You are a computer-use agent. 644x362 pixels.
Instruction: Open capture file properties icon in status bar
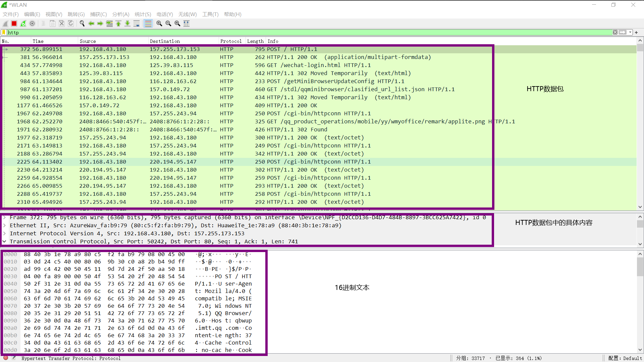click(x=14, y=358)
